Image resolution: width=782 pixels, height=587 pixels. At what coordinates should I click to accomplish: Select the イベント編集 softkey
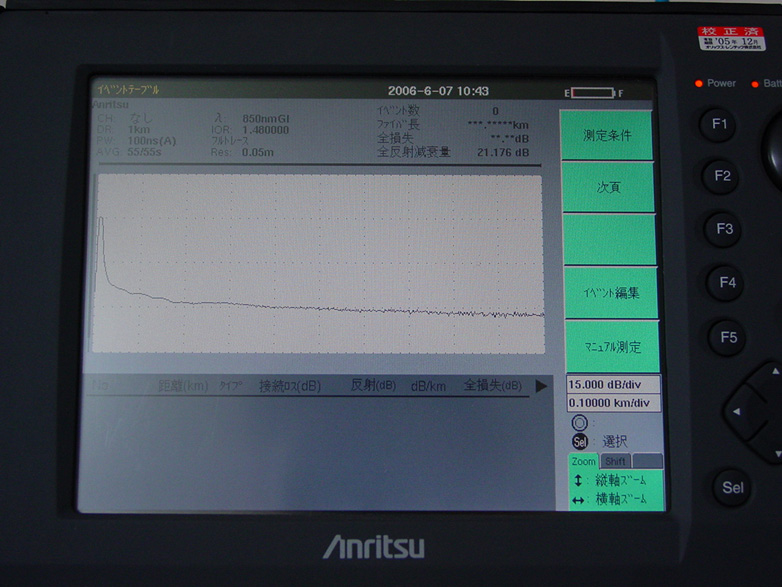(x=611, y=293)
